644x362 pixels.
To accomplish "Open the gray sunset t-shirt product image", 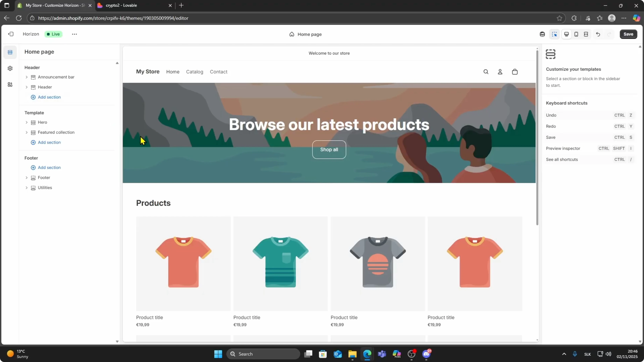I will point(378,264).
